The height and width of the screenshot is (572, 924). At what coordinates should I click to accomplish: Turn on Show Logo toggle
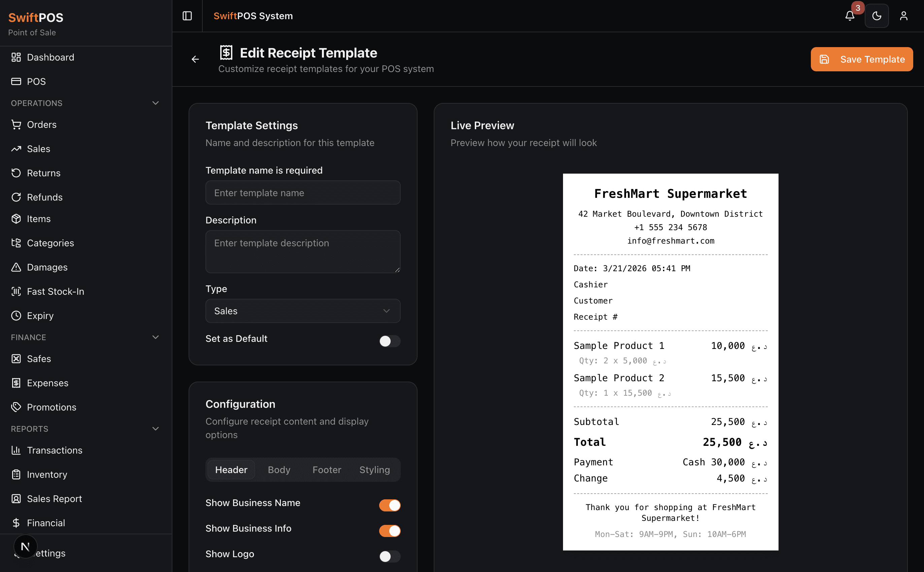pos(390,556)
